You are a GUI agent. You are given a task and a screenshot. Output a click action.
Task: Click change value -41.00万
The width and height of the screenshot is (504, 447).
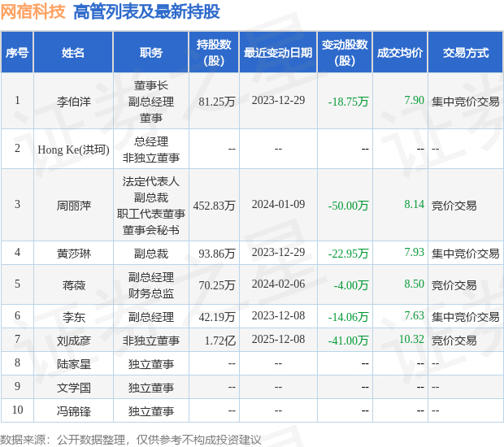[348, 341]
